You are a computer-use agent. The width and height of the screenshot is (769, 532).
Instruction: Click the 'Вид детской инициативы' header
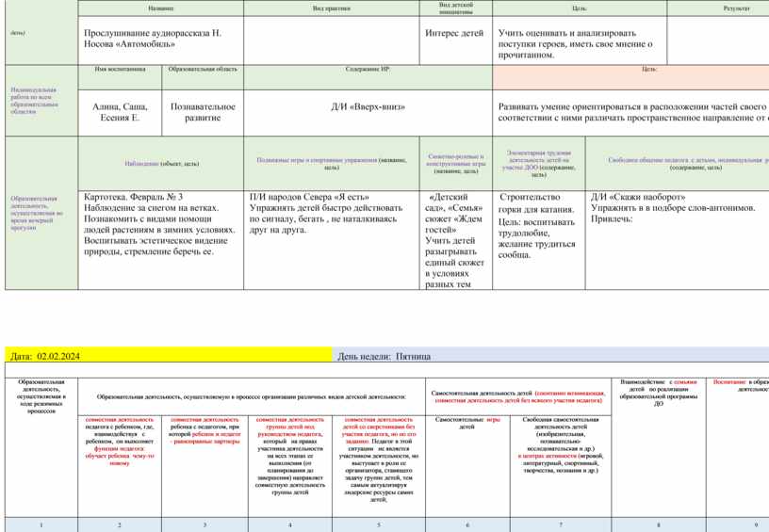[455, 8]
